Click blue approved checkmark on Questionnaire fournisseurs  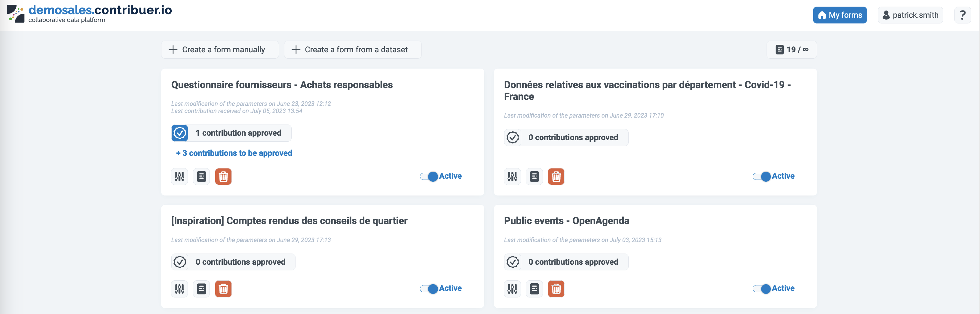[x=179, y=133]
